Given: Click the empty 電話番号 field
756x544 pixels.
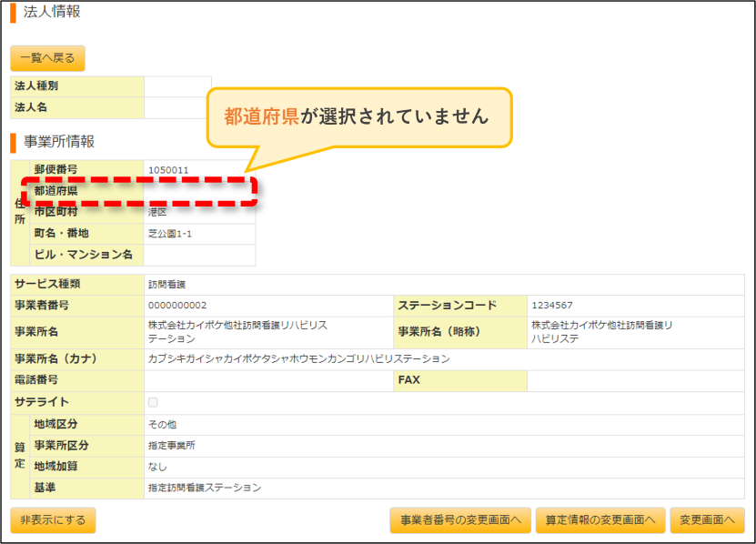Looking at the screenshot, I should point(268,380).
